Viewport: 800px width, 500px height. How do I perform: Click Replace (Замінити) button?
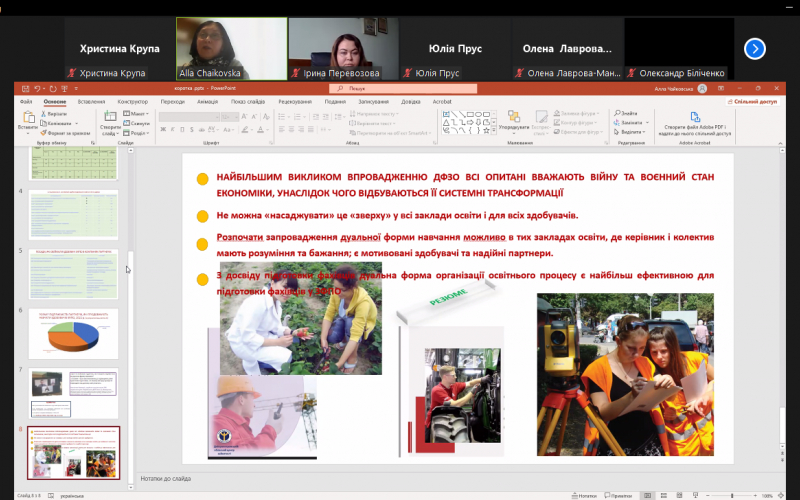pyautogui.click(x=628, y=122)
